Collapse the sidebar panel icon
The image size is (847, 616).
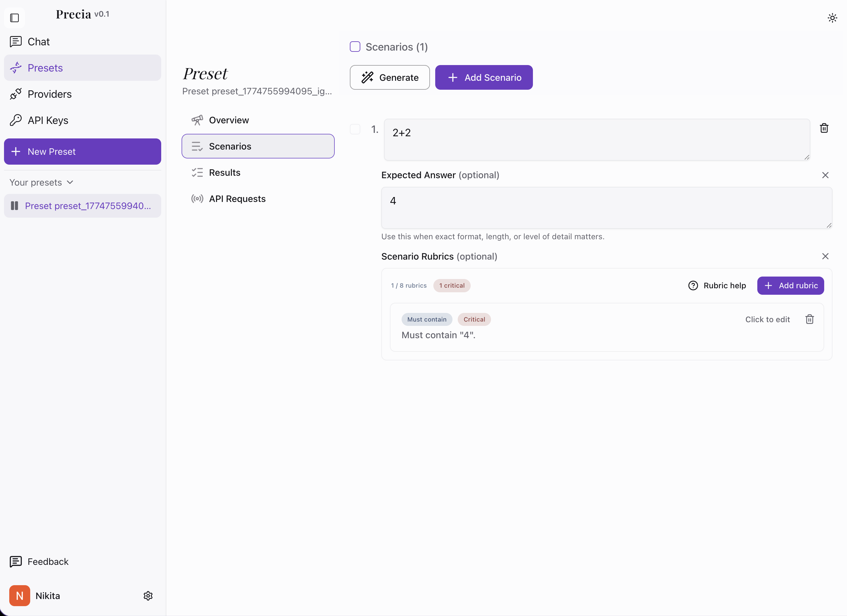[x=14, y=18]
